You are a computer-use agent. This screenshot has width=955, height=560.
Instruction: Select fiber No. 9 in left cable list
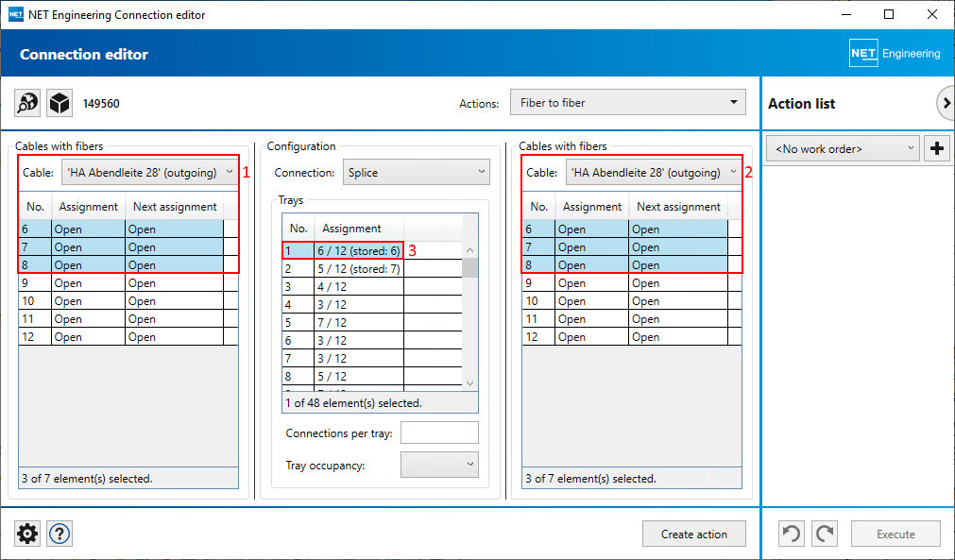click(x=128, y=283)
